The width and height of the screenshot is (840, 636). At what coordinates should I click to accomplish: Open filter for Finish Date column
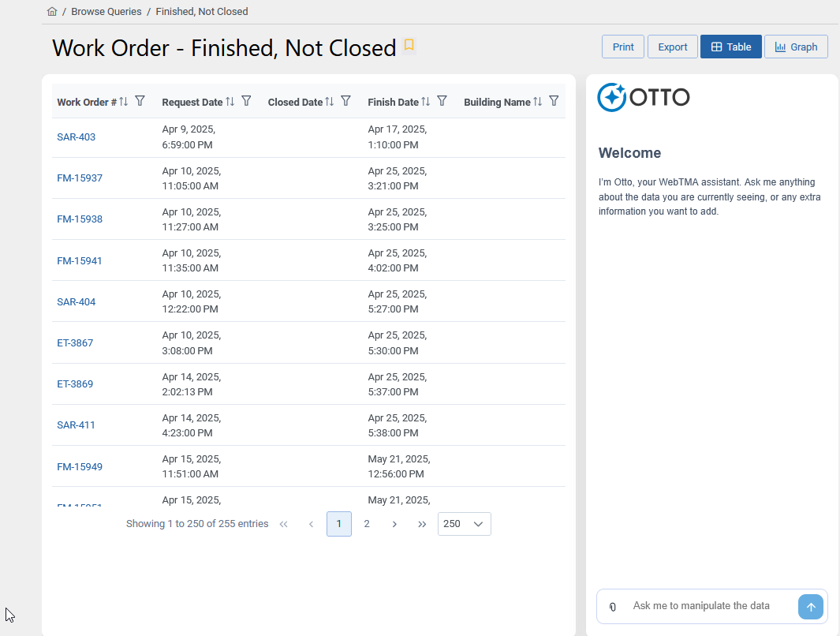[442, 101]
